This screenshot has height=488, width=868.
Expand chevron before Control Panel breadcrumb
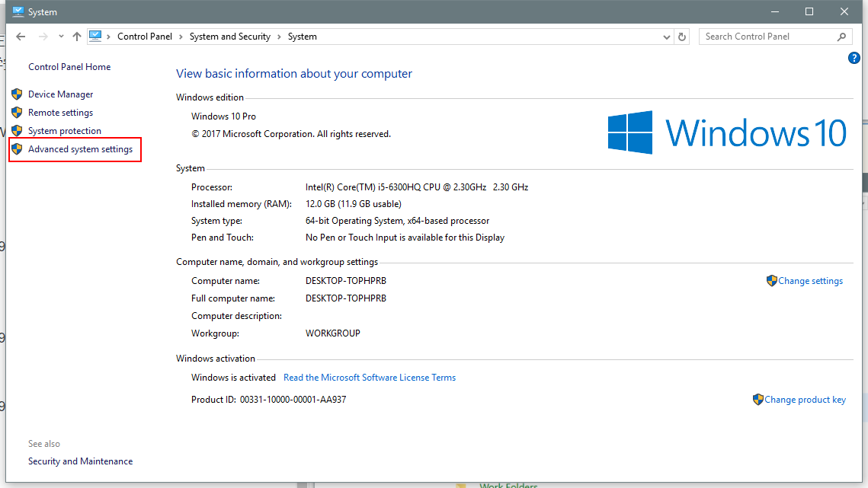click(108, 37)
